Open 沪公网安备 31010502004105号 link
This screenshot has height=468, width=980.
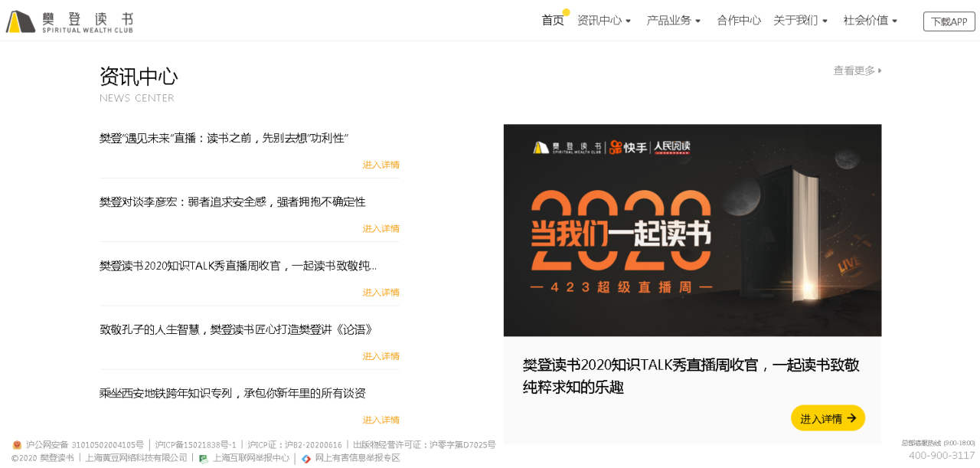click(85, 445)
